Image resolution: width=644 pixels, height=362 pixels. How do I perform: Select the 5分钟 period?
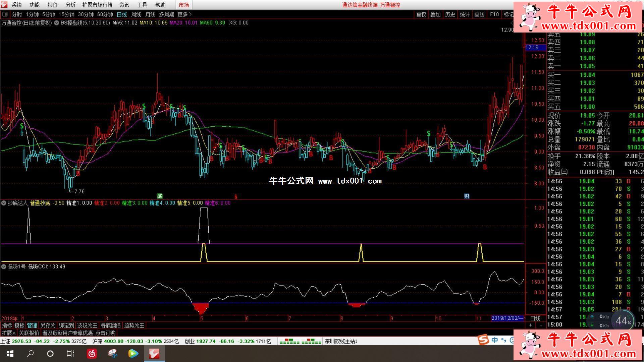(49, 14)
